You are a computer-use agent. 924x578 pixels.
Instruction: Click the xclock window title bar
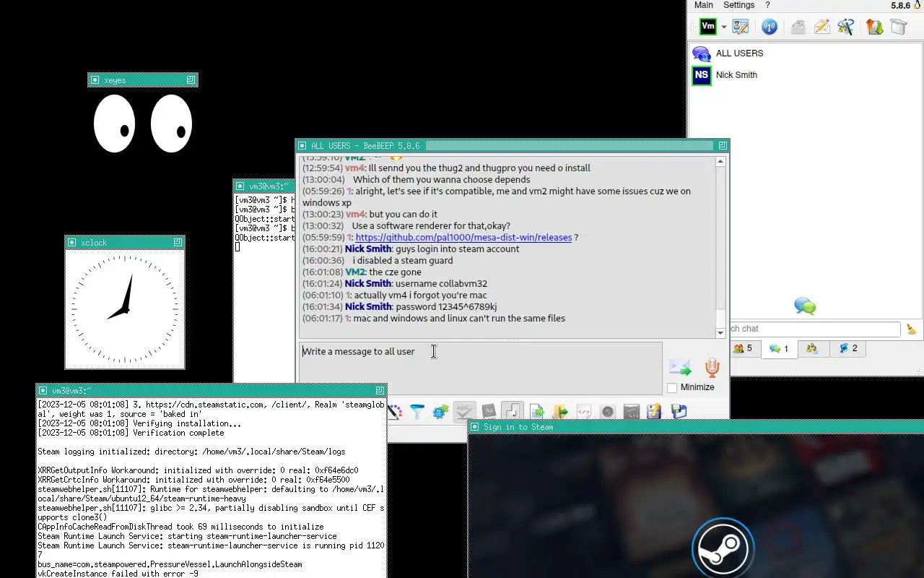(x=125, y=243)
